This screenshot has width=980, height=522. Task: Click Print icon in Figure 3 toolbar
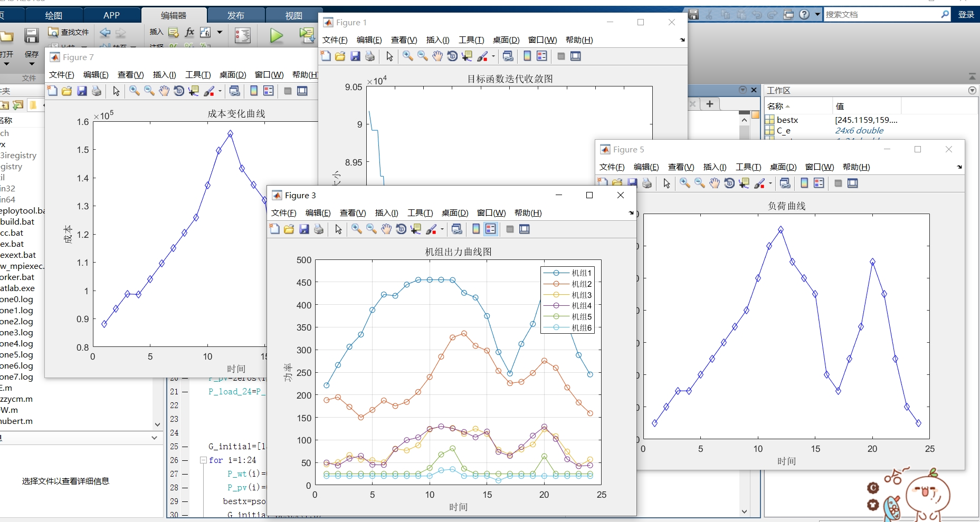tap(319, 229)
